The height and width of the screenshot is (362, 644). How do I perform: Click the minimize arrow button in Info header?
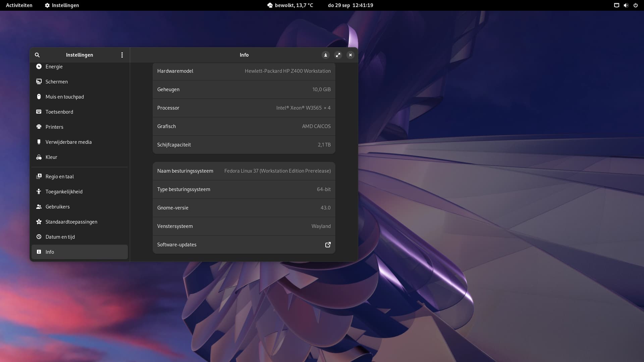(325, 55)
